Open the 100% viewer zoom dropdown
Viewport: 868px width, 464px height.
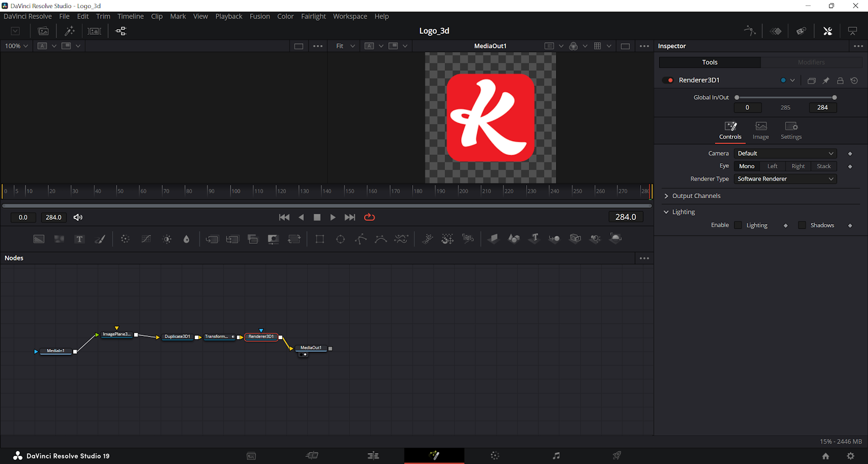[x=16, y=46]
